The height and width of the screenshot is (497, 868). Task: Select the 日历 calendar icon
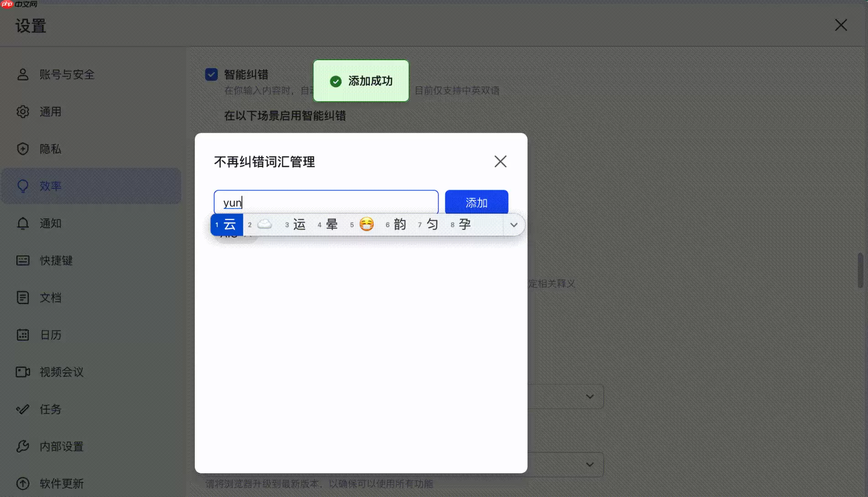[22, 335]
